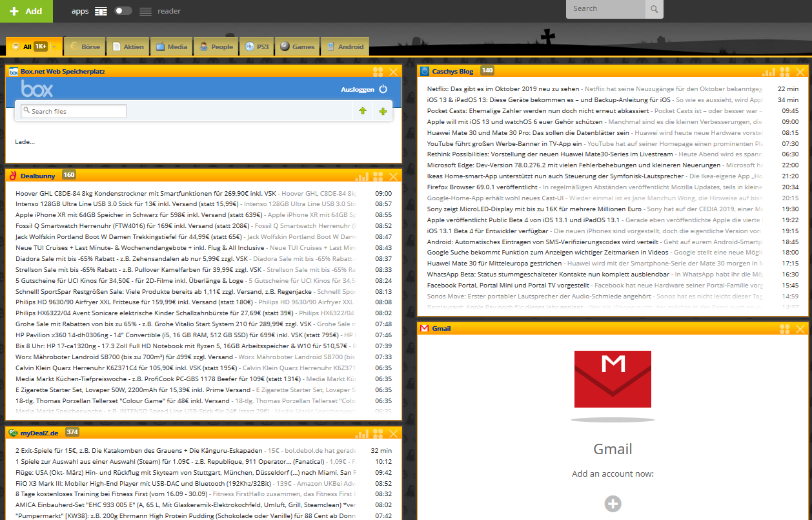The width and height of the screenshot is (812, 520).
Task: Open the myDealZ.de widget title
Action: pyautogui.click(x=40, y=432)
